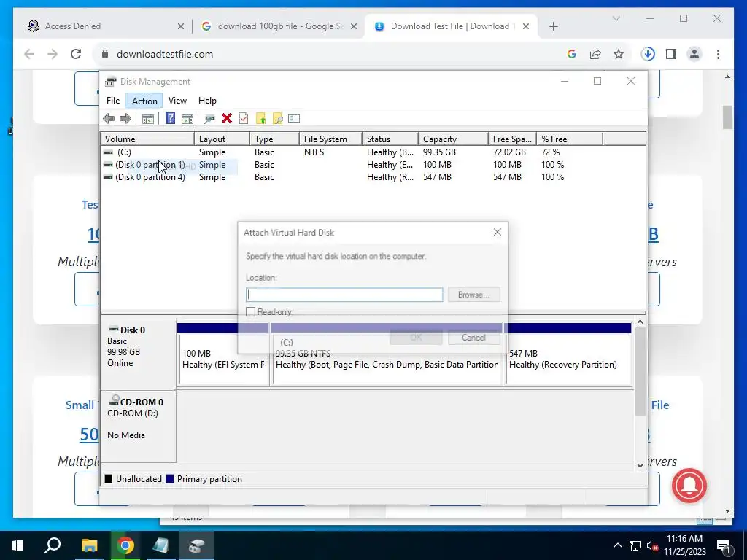The image size is (747, 560).
Task: Open Chrome three-dot menu
Action: [x=718, y=54]
